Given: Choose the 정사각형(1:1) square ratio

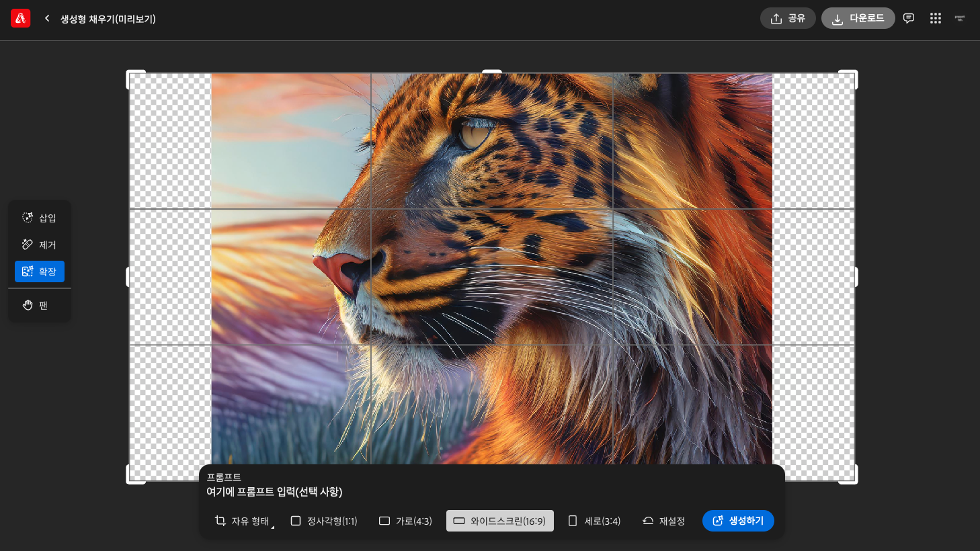Looking at the screenshot, I should 324,521.
